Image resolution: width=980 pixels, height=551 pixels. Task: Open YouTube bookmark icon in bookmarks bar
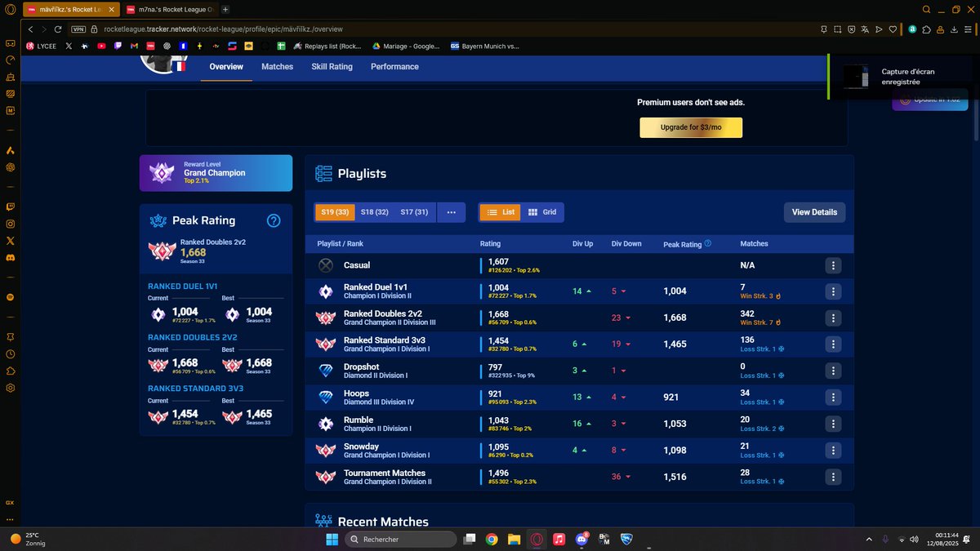[x=101, y=47]
